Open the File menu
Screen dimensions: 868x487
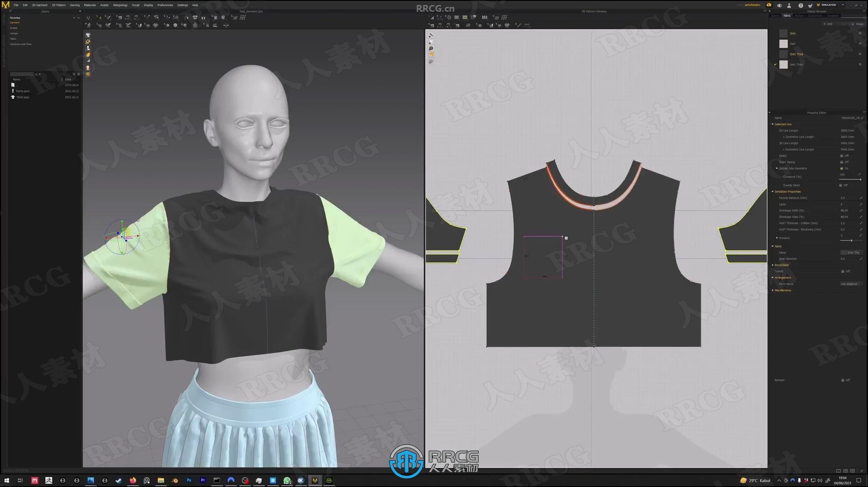[x=16, y=5]
